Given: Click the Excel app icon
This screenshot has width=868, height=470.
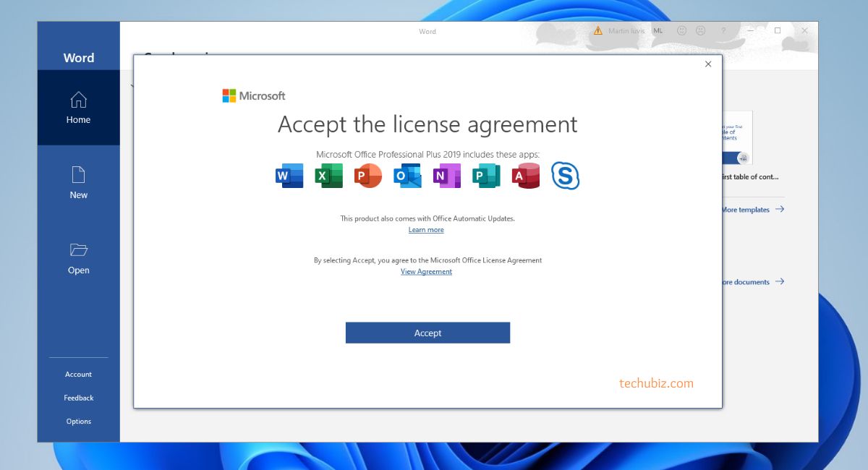Looking at the screenshot, I should tap(328, 176).
